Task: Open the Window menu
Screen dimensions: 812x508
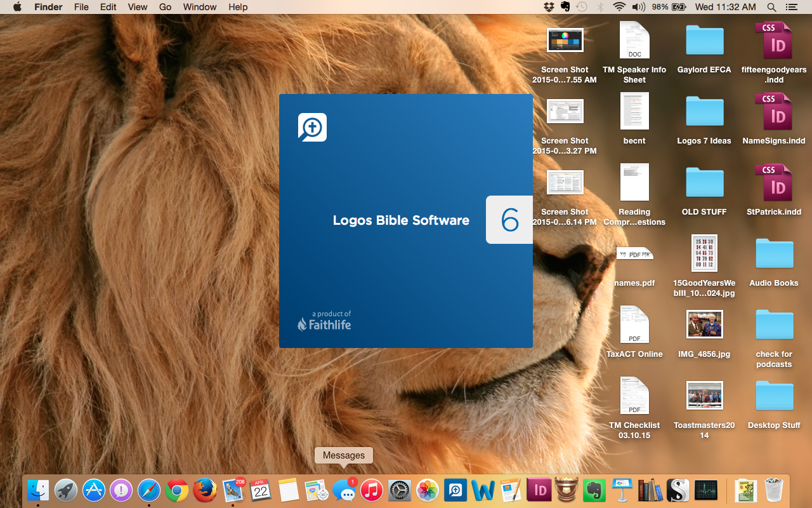Action: click(x=200, y=7)
